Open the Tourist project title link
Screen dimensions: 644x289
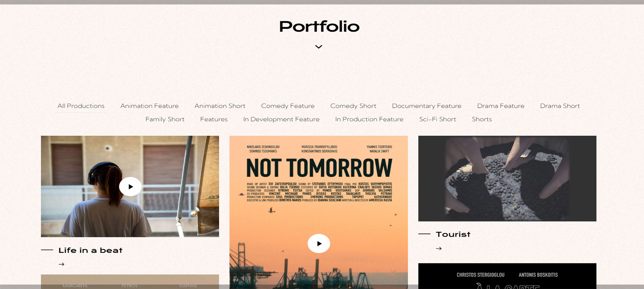[x=453, y=234]
